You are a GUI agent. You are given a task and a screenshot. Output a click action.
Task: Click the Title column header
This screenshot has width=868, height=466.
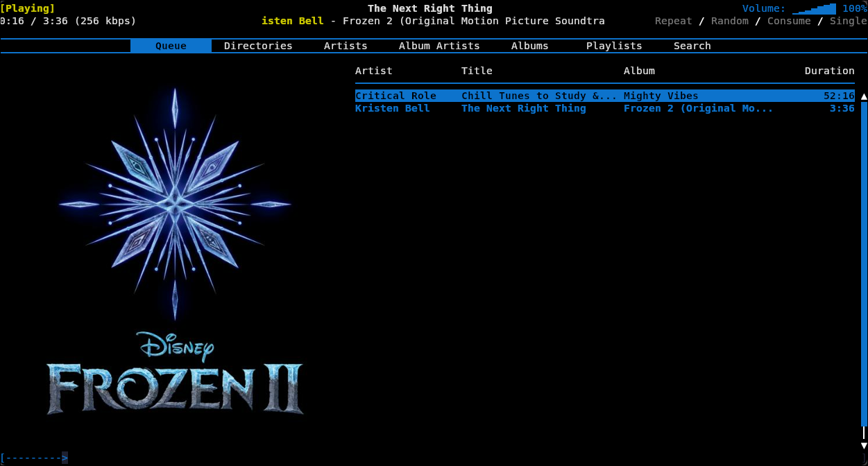tap(477, 71)
